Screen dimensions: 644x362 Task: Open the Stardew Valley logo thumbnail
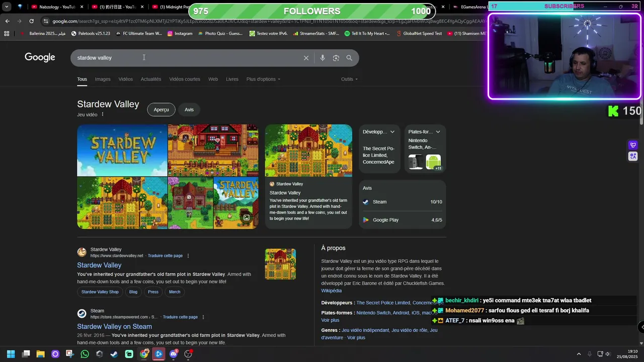tap(122, 150)
